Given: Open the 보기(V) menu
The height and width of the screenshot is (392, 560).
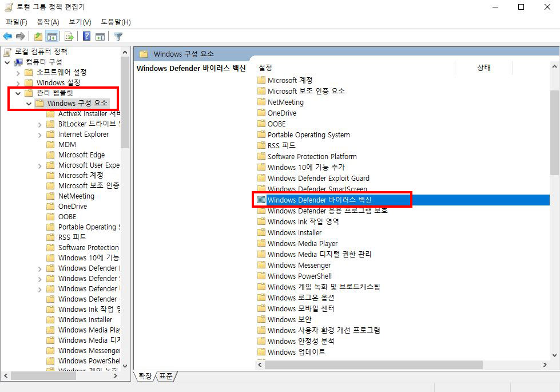Looking at the screenshot, I should [x=80, y=22].
